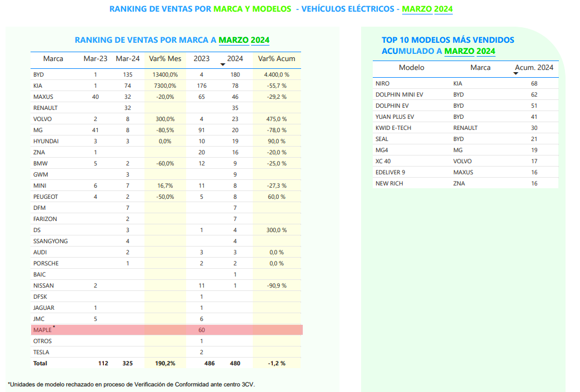Select the KIA brand row name
Image resolution: width=580 pixels, height=392 pixels.
38,86
